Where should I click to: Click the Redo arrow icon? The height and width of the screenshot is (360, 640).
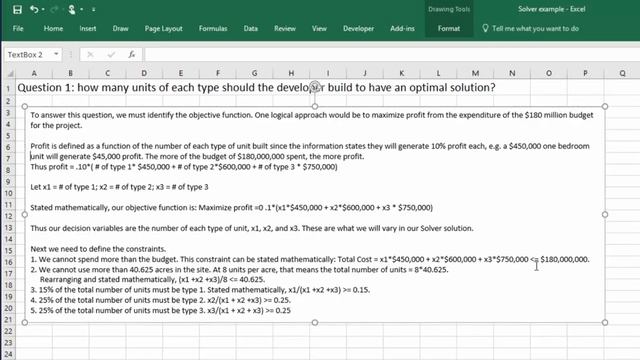tap(54, 9)
